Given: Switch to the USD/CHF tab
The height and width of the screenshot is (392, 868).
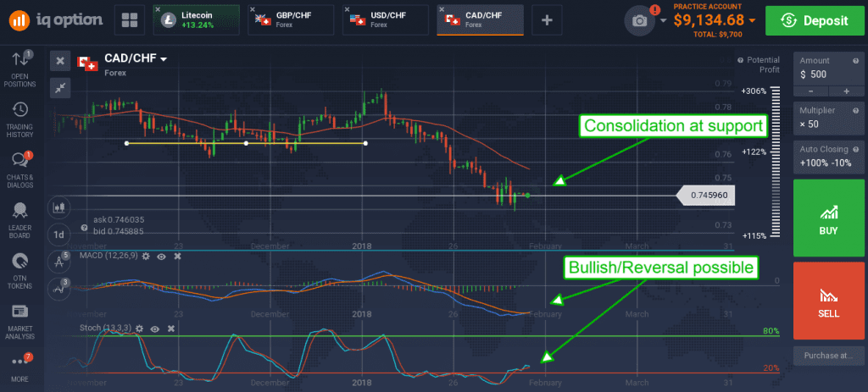Looking at the screenshot, I should (x=386, y=20).
